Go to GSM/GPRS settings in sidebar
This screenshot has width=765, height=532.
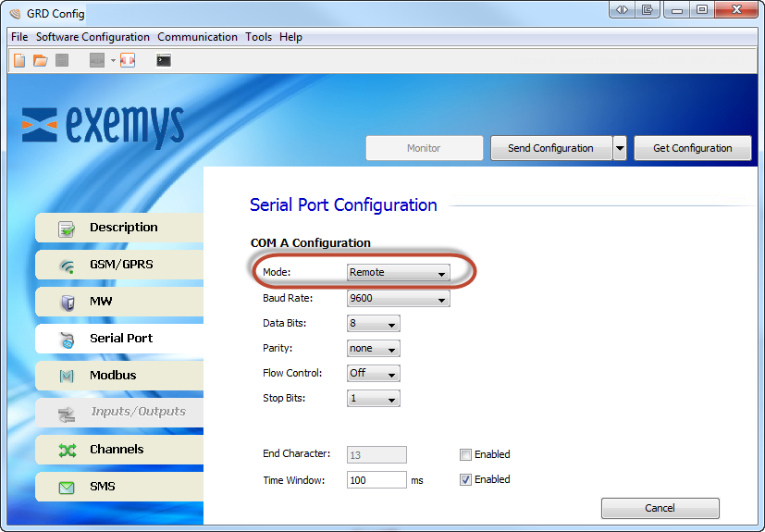(119, 265)
